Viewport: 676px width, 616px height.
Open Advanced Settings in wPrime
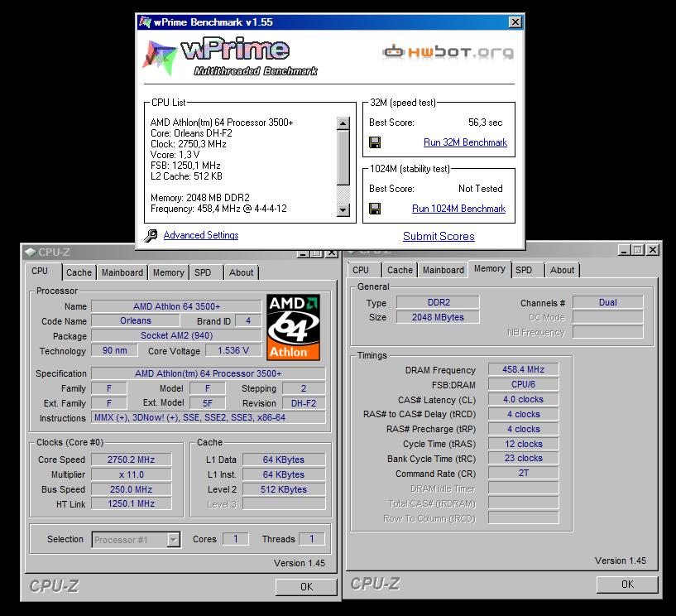coord(201,235)
